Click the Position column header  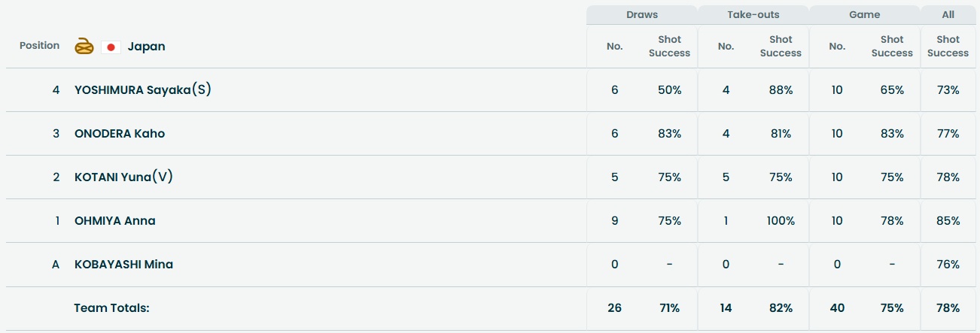point(39,46)
